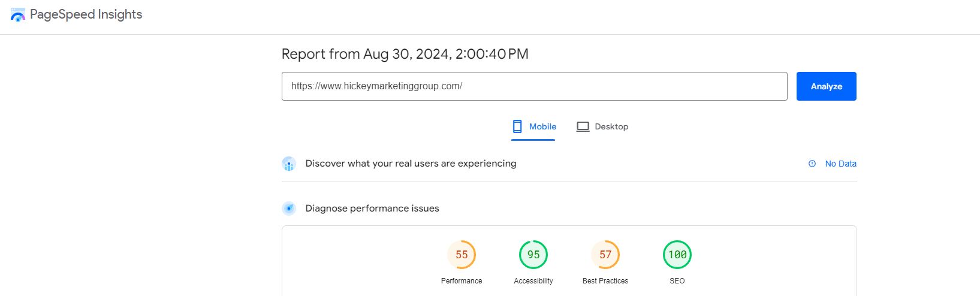
Task: Select the Performance score gauge showing 55
Action: click(462, 255)
